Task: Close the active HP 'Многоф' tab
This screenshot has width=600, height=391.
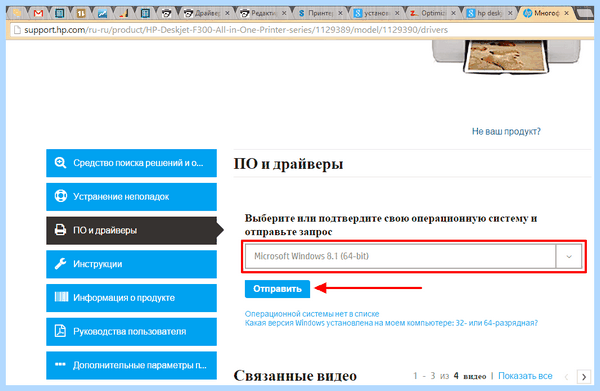Action: pos(567,13)
